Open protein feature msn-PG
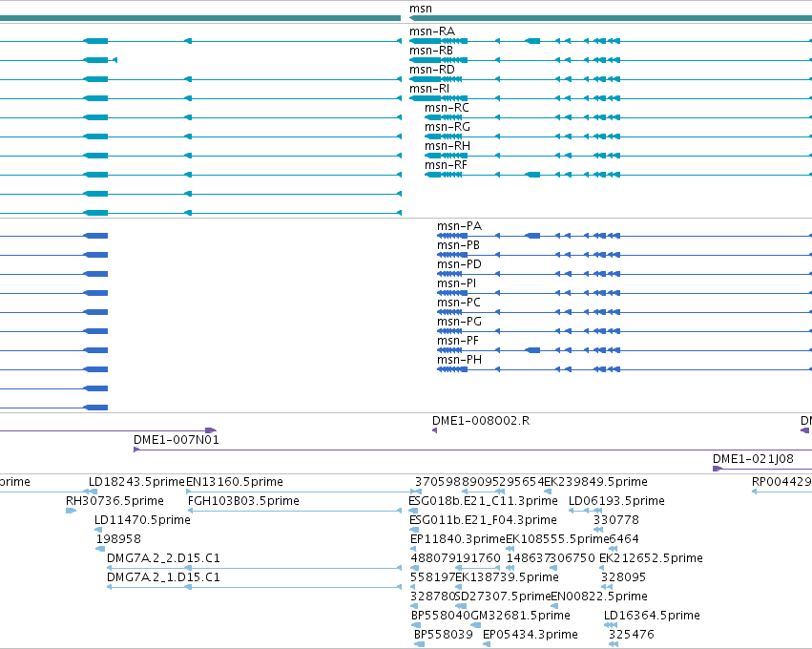Screen dimensions: 812x649 tap(459, 323)
